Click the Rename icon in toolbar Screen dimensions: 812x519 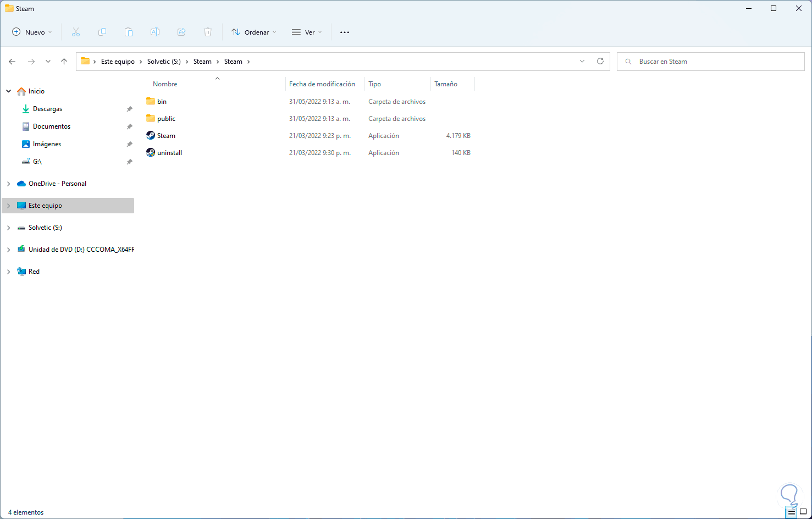click(155, 32)
